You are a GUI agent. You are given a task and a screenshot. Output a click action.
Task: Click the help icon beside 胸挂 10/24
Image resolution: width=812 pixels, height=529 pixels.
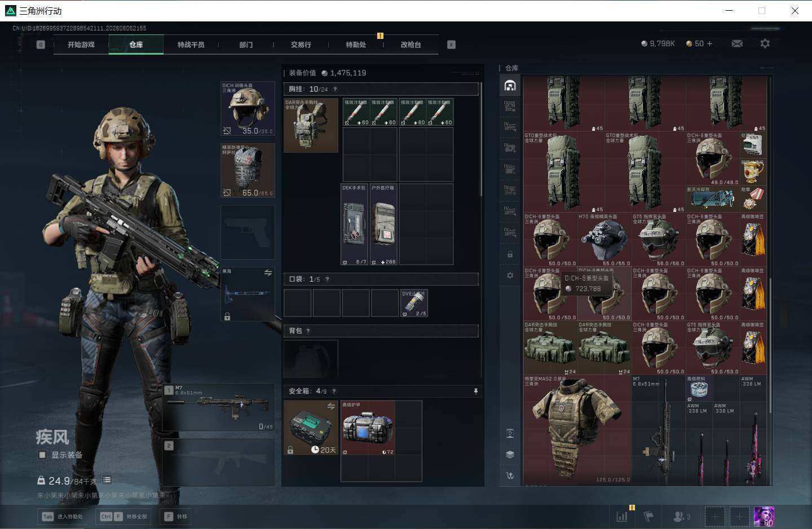[335, 89]
